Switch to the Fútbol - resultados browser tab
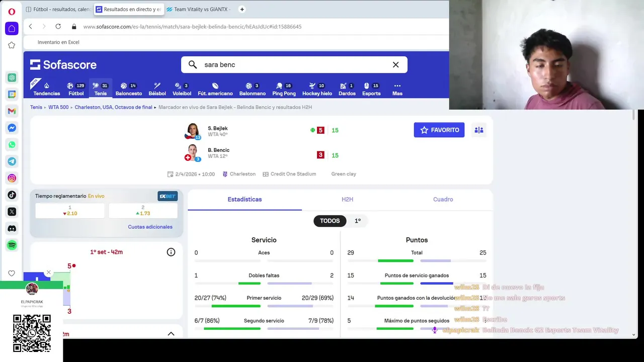Image resolution: width=644 pixels, height=362 pixels. tap(58, 9)
